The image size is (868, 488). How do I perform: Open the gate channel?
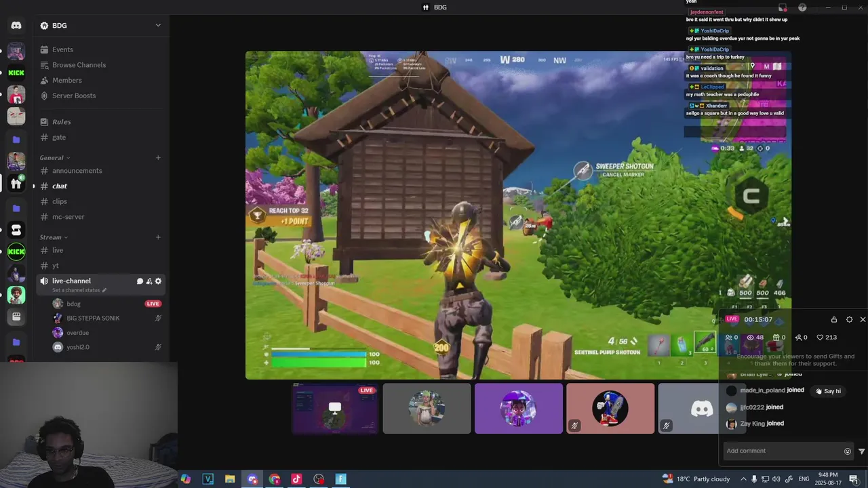[101, 137]
